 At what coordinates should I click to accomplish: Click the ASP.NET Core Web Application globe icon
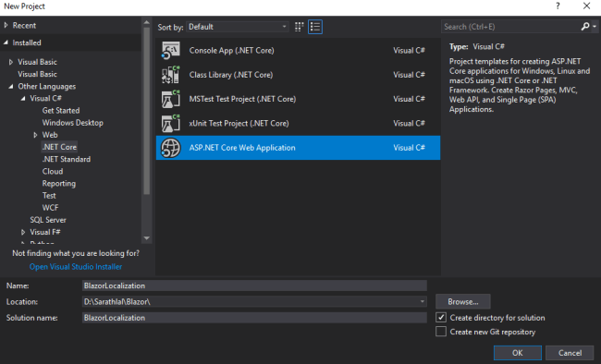pyautogui.click(x=170, y=148)
